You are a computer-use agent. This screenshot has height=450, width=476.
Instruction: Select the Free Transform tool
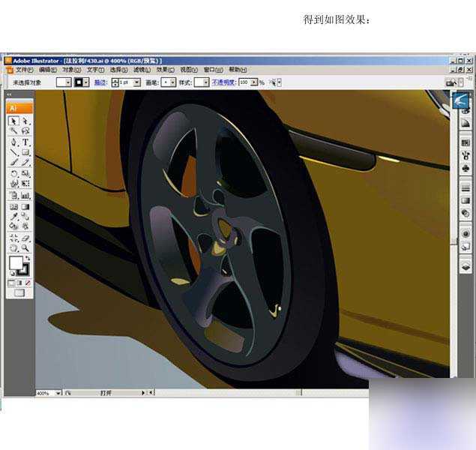pyautogui.click(x=25, y=184)
